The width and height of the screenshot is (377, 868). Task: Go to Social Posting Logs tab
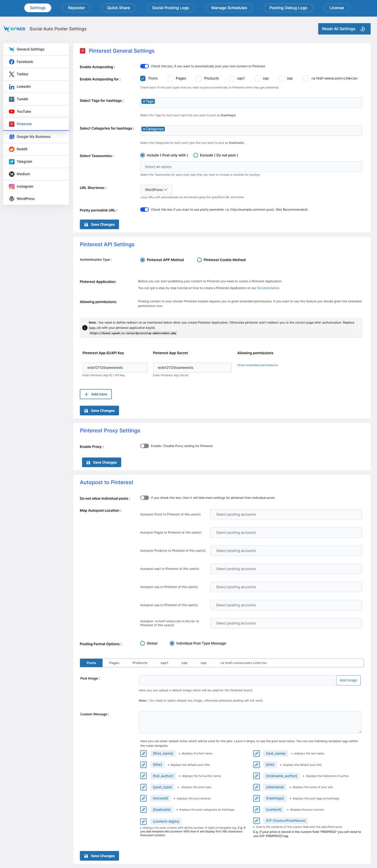(170, 8)
